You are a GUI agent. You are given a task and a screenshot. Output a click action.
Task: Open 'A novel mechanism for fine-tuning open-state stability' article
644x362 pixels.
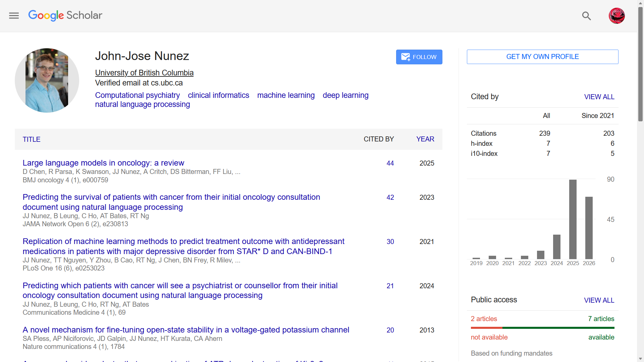tap(186, 330)
